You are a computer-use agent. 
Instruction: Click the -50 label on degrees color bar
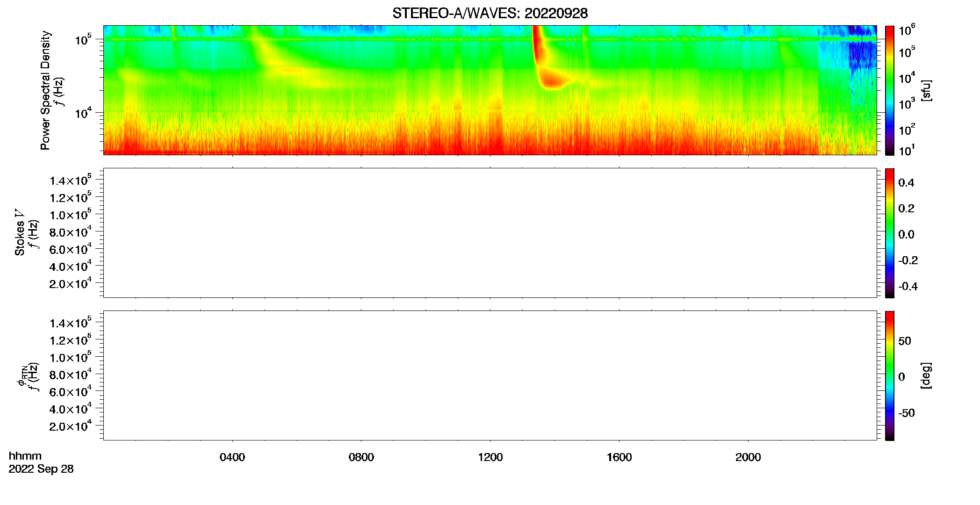[x=907, y=413]
